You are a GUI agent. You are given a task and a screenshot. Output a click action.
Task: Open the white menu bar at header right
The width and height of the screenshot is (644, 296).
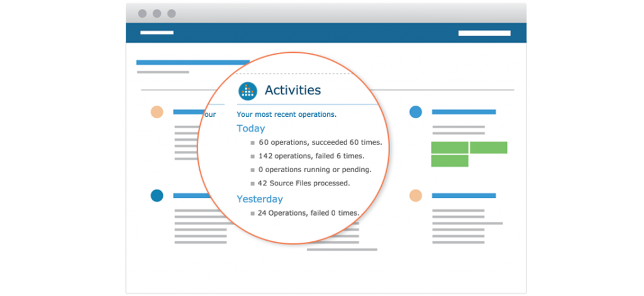[484, 33]
